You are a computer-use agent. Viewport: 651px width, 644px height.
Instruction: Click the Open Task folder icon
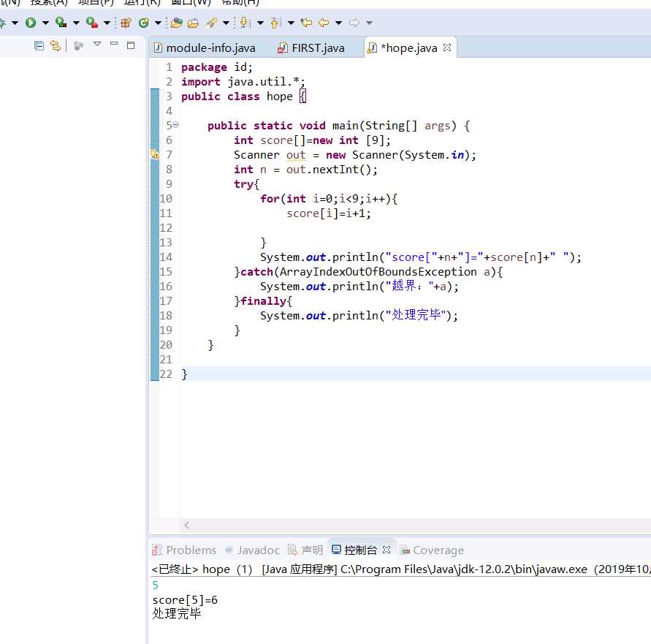point(193,23)
